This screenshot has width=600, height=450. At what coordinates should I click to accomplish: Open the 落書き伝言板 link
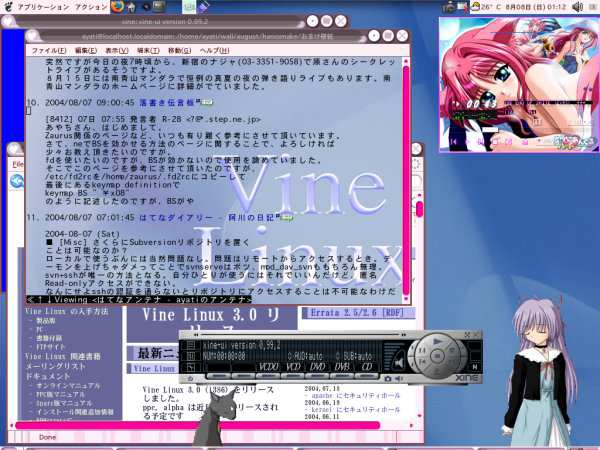pos(163,101)
